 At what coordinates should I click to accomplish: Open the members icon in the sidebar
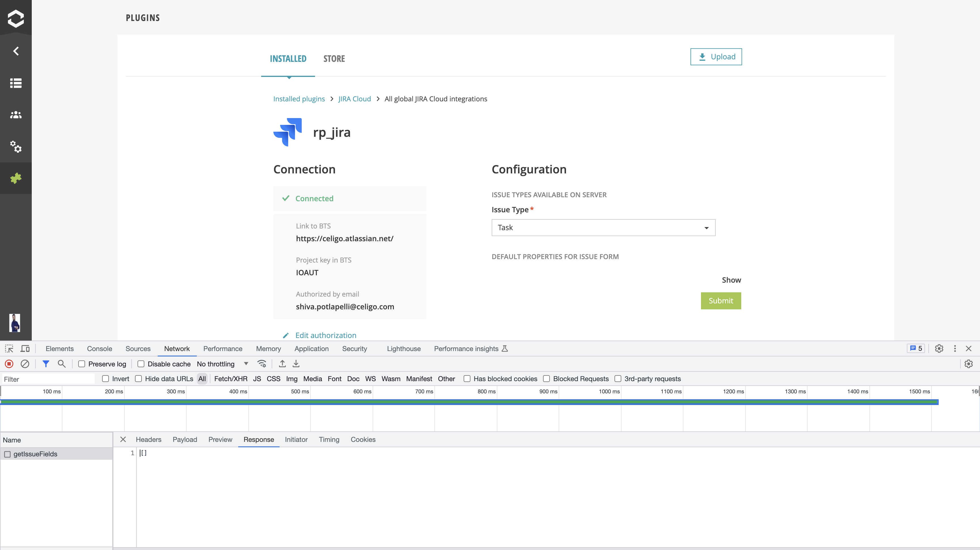16,115
